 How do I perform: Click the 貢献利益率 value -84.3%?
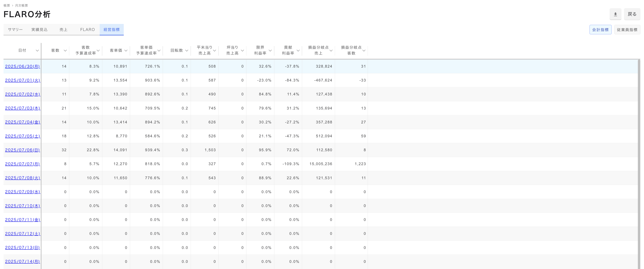292,80
